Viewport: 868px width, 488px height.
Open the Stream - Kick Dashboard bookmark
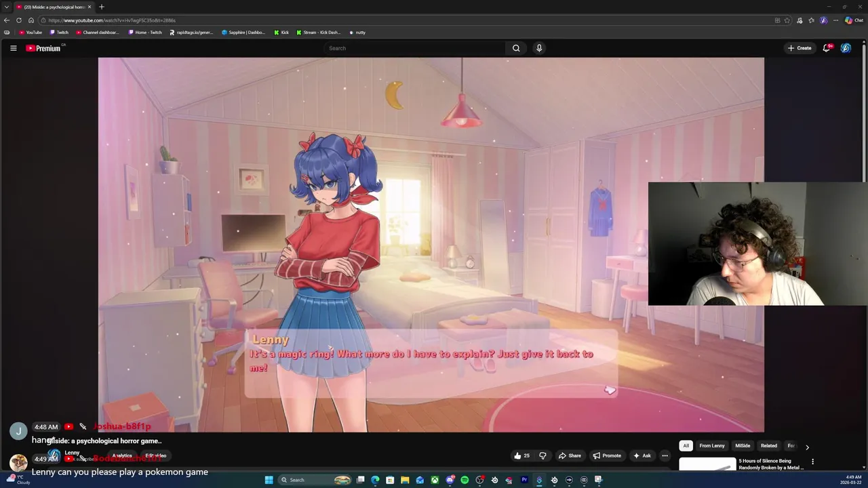319,33
